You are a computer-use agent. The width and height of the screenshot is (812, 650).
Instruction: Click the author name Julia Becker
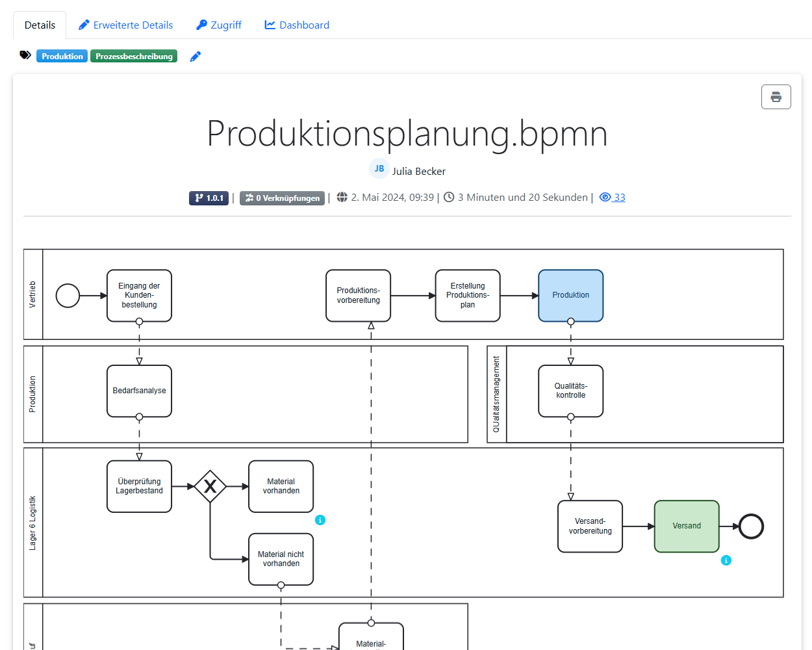(x=419, y=172)
